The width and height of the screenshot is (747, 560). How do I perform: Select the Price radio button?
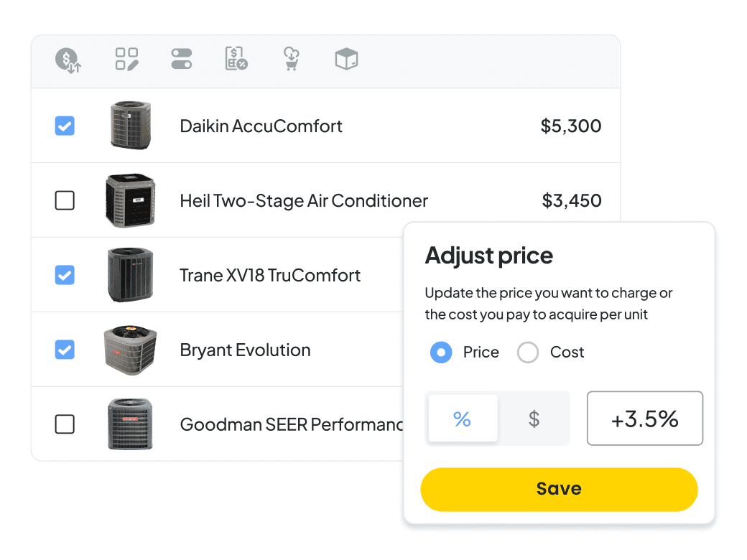pos(441,353)
